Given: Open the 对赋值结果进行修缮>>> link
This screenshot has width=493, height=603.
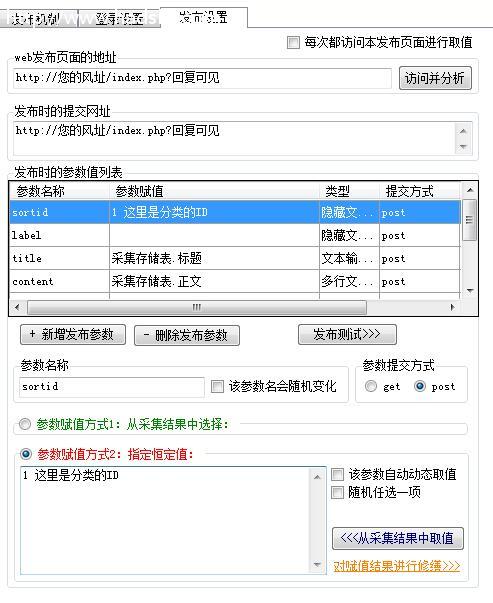Looking at the screenshot, I should pos(396,566).
